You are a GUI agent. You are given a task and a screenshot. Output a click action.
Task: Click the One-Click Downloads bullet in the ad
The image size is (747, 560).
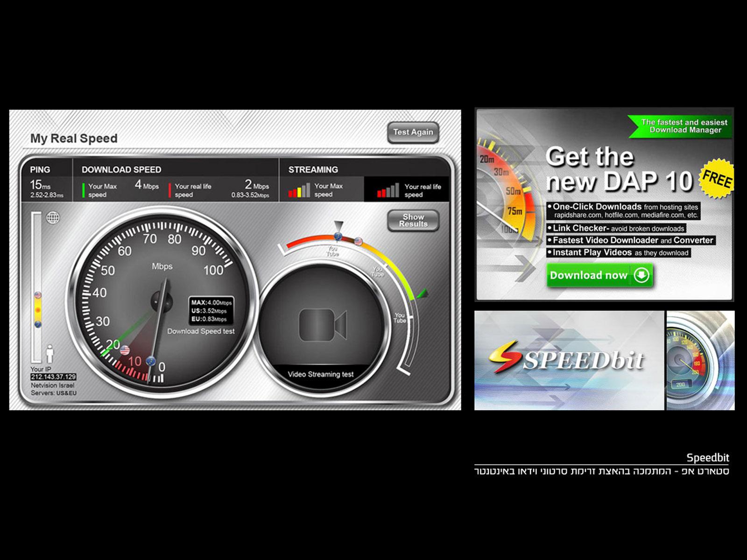point(624,210)
